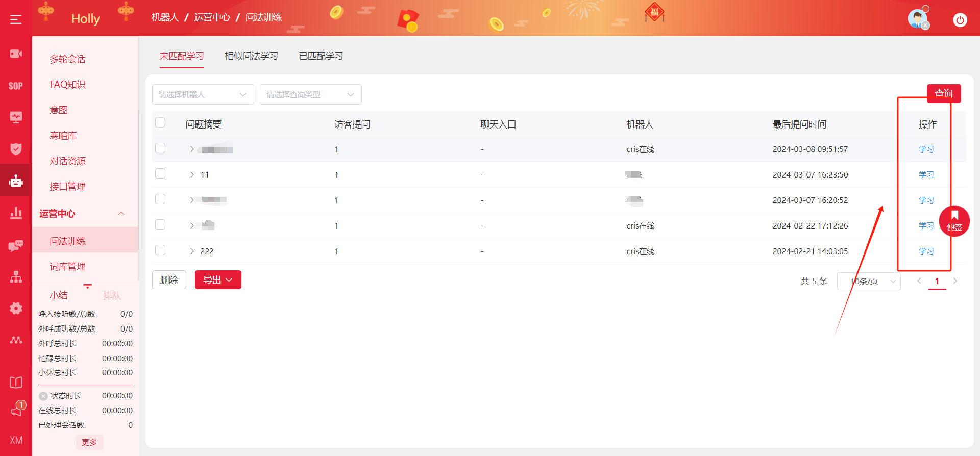The height and width of the screenshot is (456, 980).
Task: Switch to the 相似问法学习 tab
Action: 251,56
